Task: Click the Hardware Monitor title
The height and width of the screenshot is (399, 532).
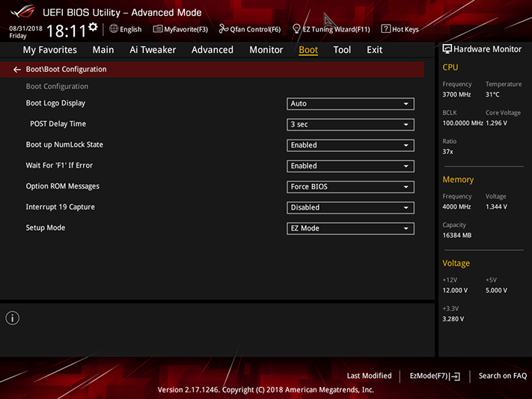Action: pyautogui.click(x=488, y=49)
